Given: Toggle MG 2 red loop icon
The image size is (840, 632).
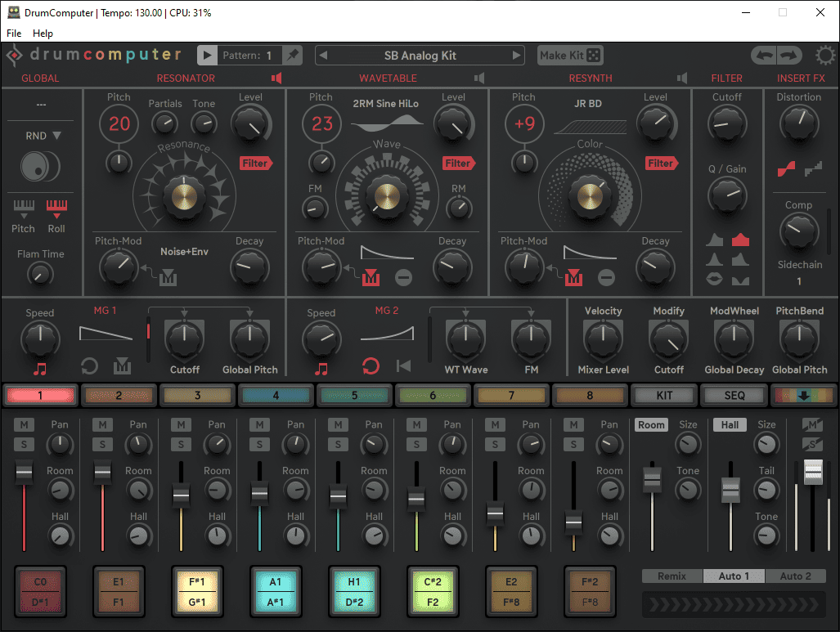Looking at the screenshot, I should point(371,366).
